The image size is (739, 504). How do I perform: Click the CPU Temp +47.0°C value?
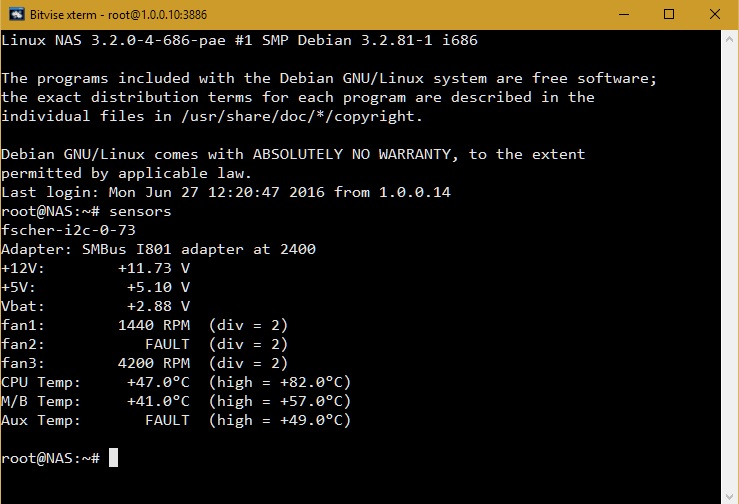click(158, 382)
